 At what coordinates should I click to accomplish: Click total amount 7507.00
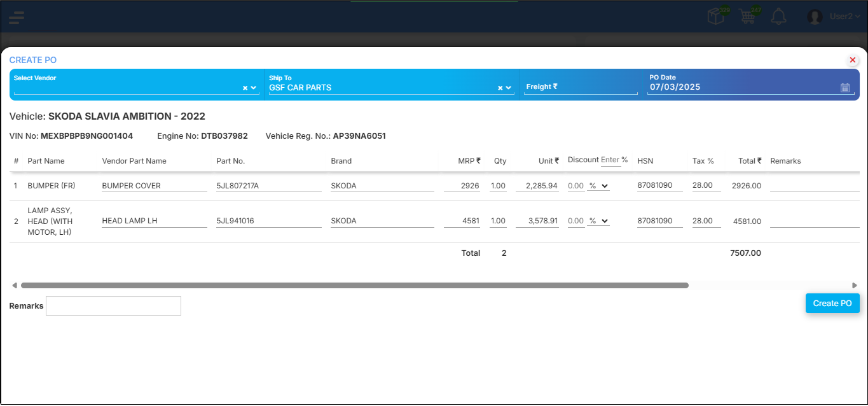(x=745, y=253)
